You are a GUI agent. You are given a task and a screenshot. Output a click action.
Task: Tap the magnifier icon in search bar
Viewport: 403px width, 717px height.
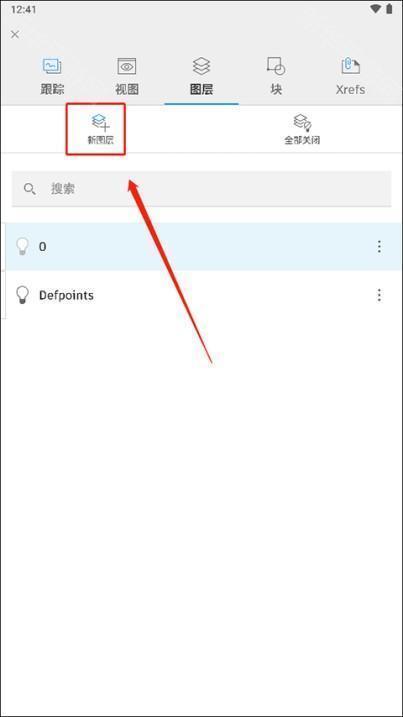pos(30,189)
